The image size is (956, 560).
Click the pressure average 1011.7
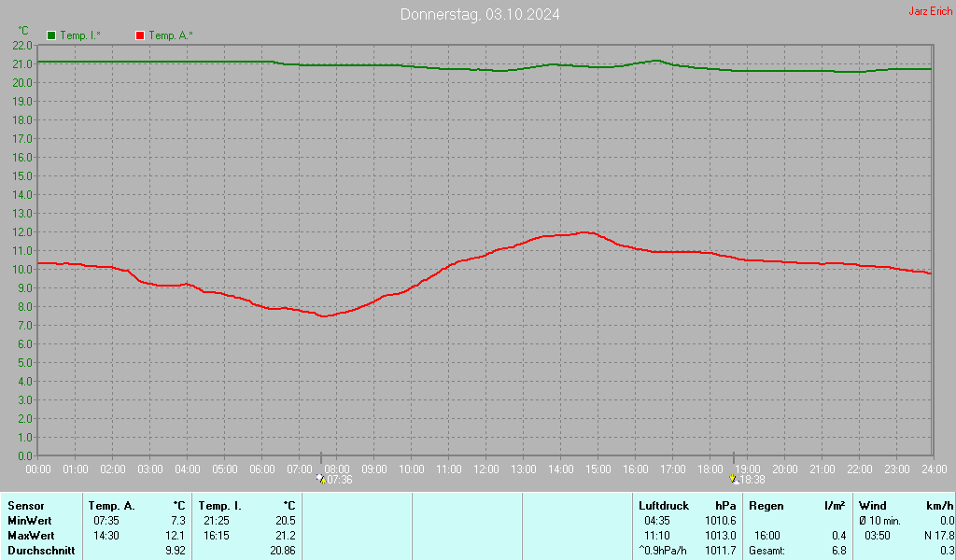pos(721,551)
